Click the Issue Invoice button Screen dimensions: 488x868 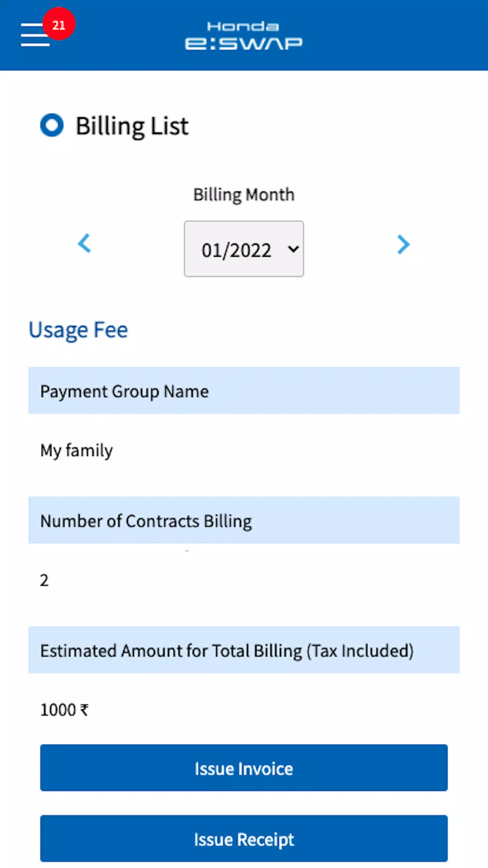244,767
